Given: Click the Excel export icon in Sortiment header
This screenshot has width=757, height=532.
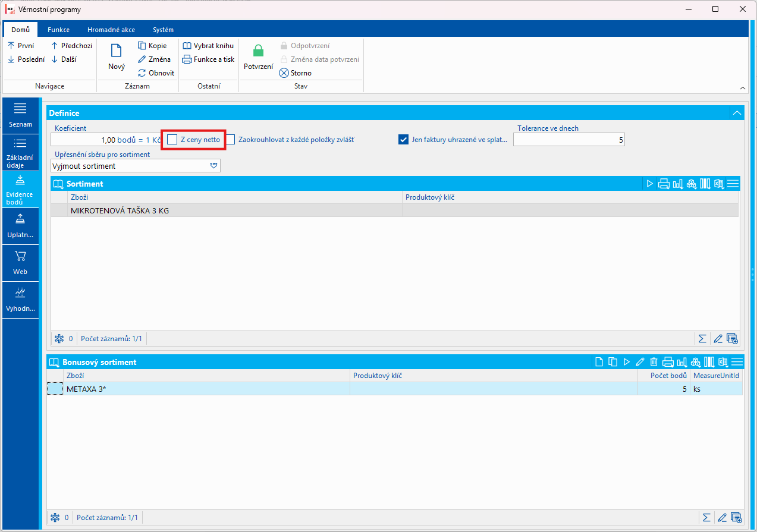Looking at the screenshot, I should pyautogui.click(x=720, y=184).
